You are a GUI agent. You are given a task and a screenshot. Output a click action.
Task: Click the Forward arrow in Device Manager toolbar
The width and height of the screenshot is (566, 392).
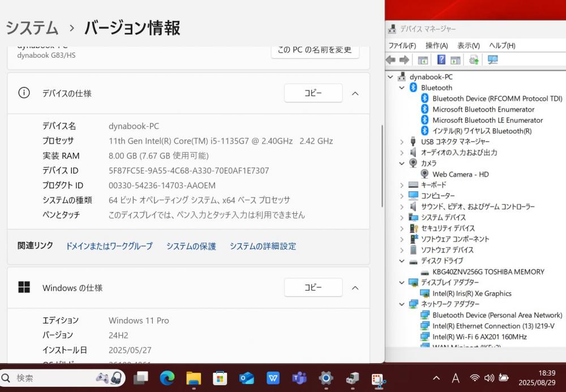point(404,60)
